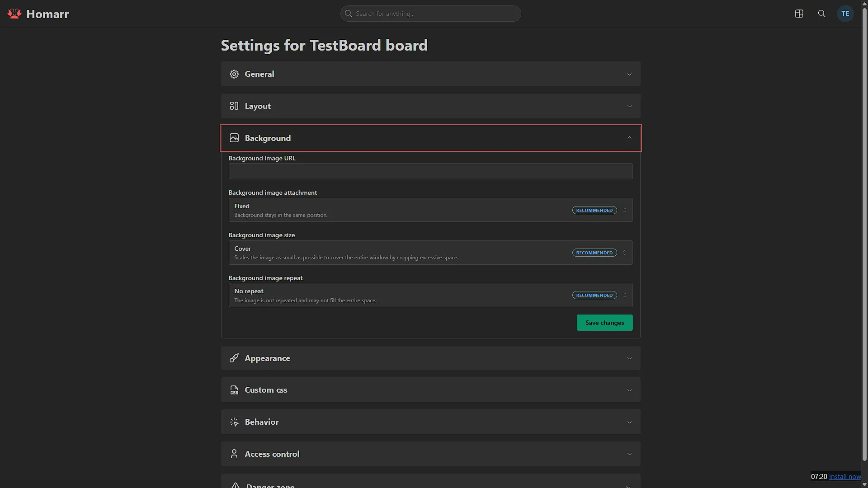Focus the Background image URL field
This screenshot has width=868, height=488.
click(430, 171)
